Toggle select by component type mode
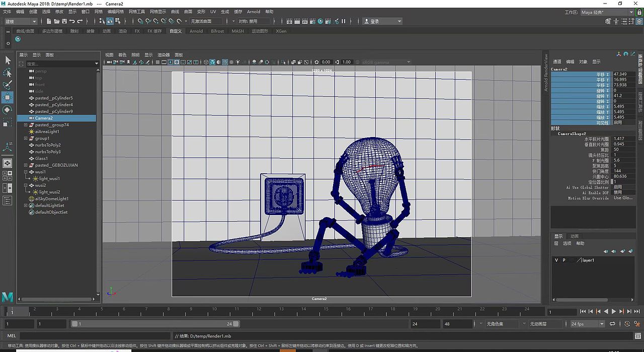Image resolution: width=644 pixels, height=352 pixels. coord(117,21)
